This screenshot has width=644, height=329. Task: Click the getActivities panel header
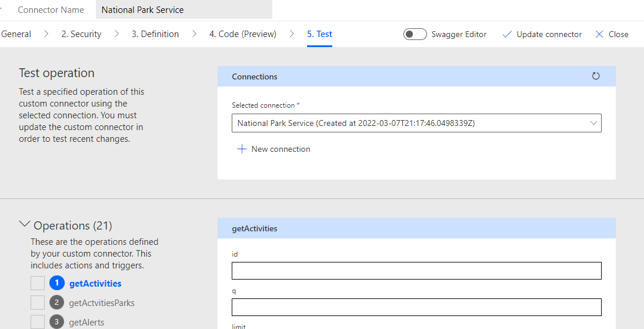tap(416, 228)
